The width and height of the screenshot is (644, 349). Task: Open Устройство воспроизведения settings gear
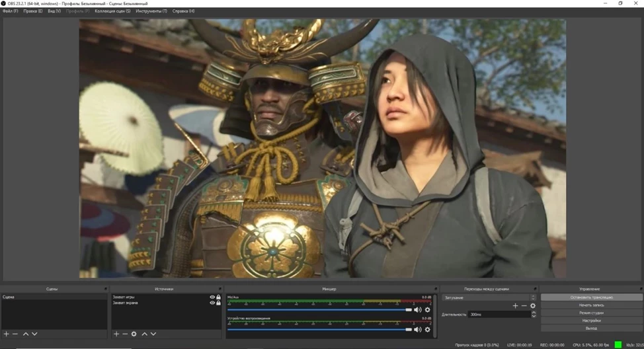(428, 329)
